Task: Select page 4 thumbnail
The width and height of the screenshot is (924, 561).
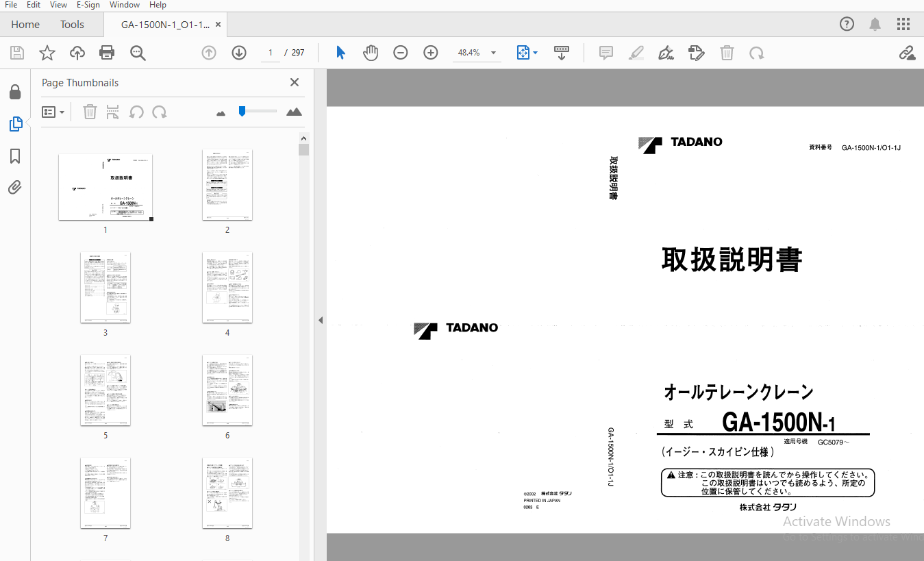Action: (x=227, y=288)
